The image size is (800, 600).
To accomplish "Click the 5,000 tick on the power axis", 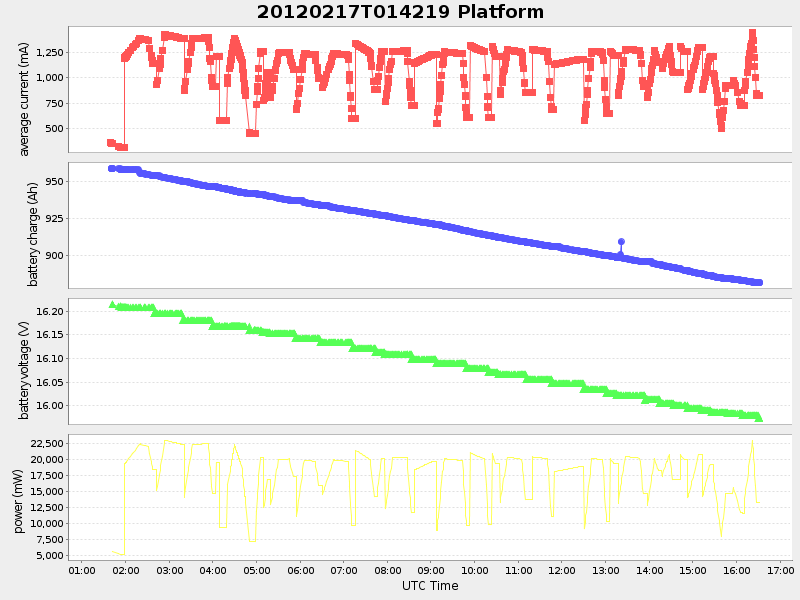I will (x=49, y=555).
